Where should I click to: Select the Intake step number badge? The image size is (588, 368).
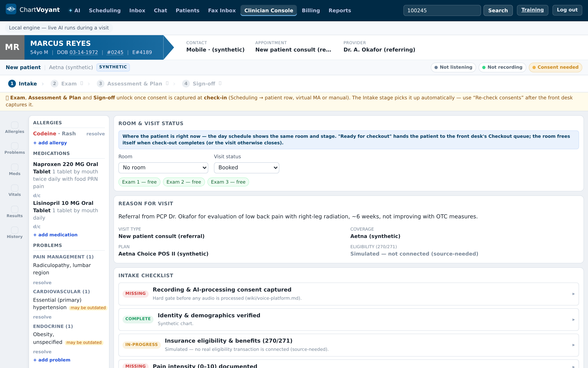[x=12, y=83]
